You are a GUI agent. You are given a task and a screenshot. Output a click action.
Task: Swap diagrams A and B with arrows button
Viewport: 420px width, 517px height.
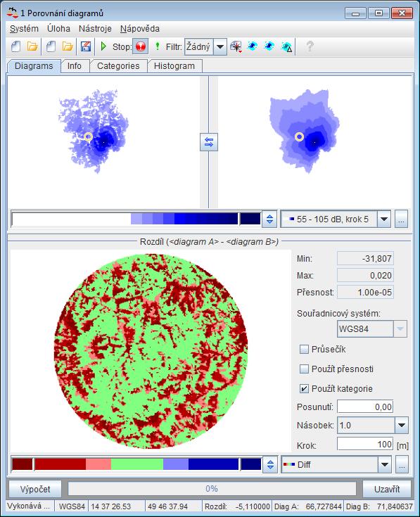pyautogui.click(x=209, y=142)
